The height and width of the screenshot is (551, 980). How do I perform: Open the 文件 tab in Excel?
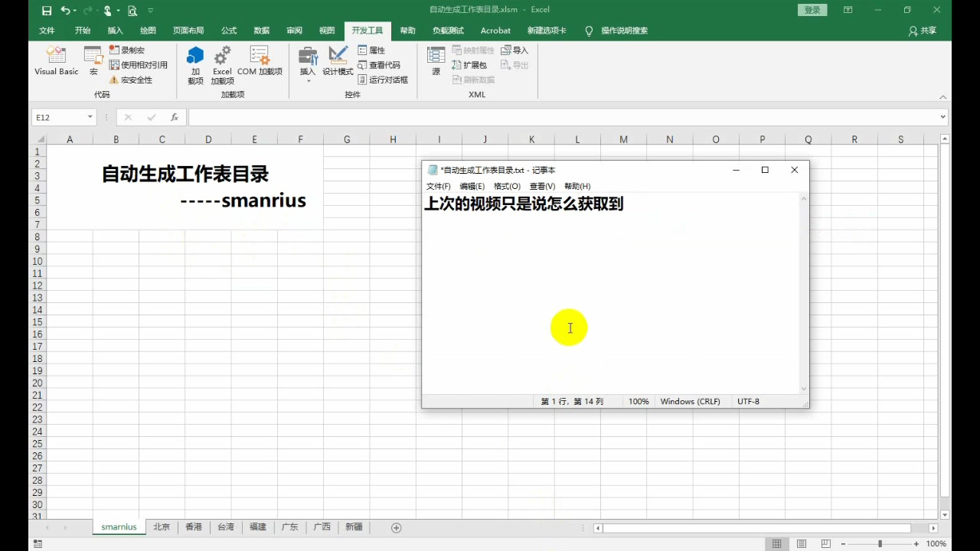pos(47,31)
